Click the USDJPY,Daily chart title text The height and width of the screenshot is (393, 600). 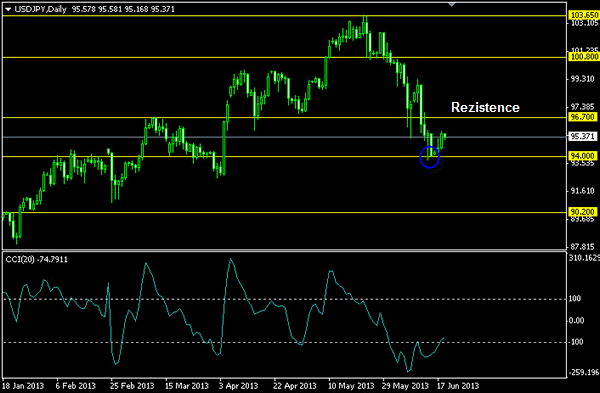tap(41, 9)
